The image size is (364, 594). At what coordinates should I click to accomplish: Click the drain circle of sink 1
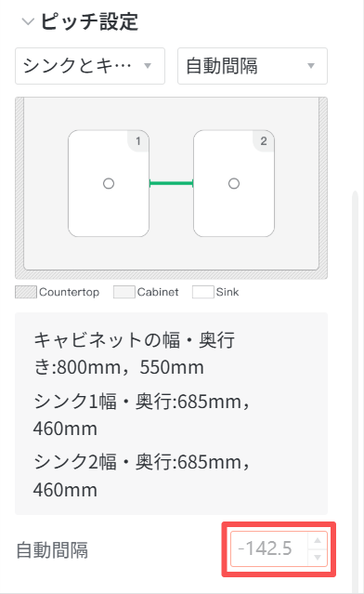[109, 184]
